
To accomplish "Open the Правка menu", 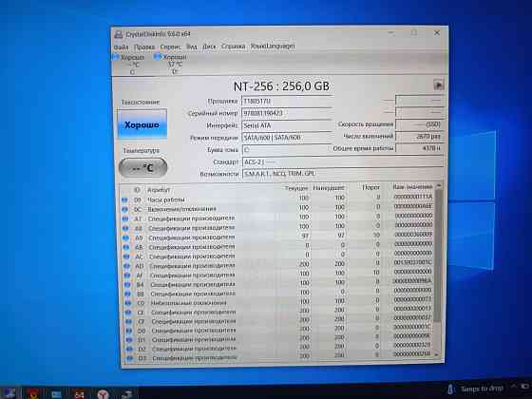I will [144, 47].
